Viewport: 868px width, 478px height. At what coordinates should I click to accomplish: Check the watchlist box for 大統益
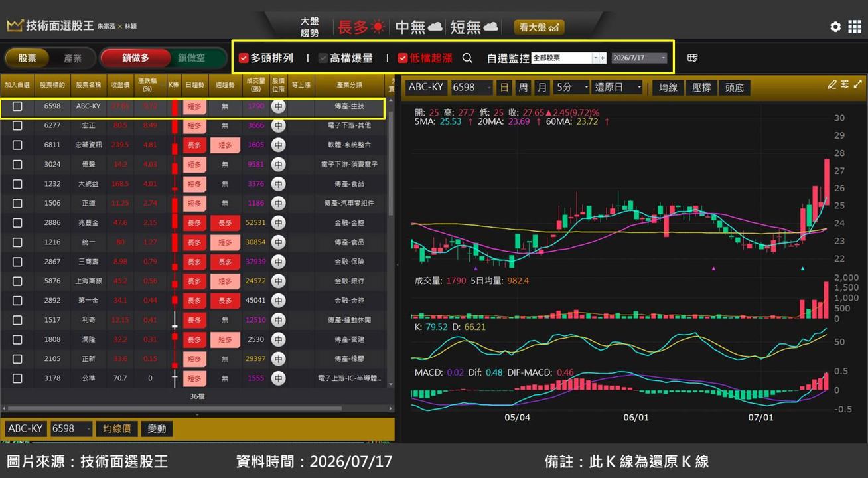tap(17, 184)
